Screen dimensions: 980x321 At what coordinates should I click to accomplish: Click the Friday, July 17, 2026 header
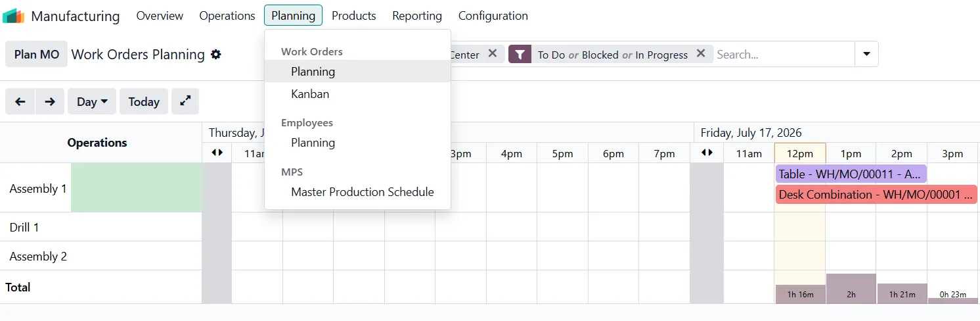tap(751, 132)
